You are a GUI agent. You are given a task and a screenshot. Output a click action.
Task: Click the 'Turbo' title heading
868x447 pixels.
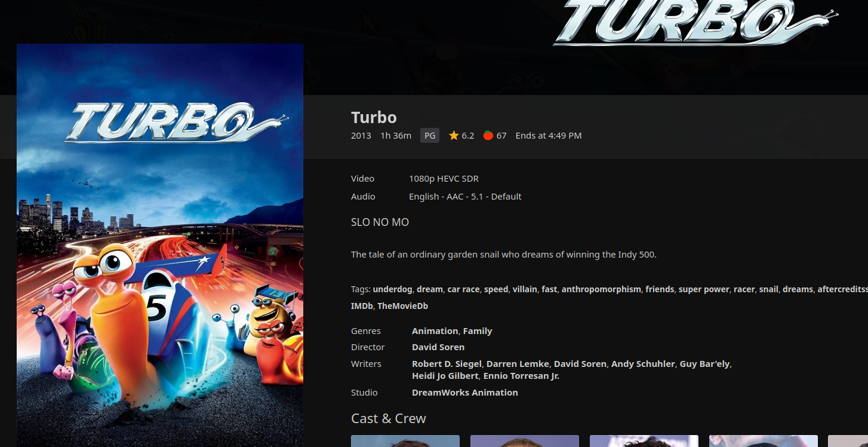(374, 117)
